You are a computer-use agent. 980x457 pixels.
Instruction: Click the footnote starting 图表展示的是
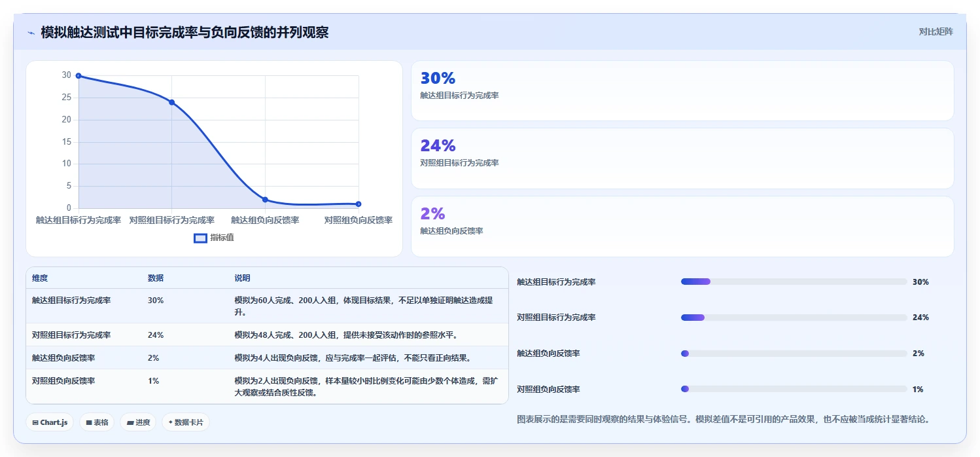coord(723,419)
